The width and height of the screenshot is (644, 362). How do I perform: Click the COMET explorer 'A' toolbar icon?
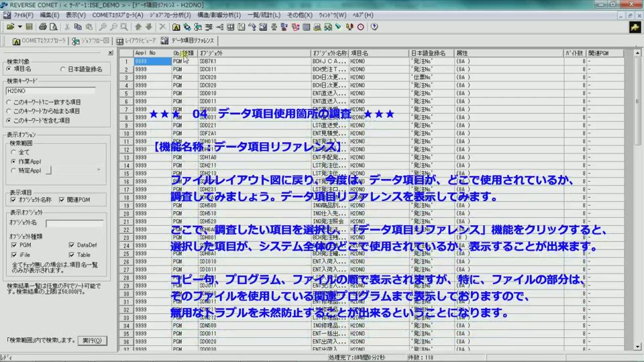tap(176, 27)
